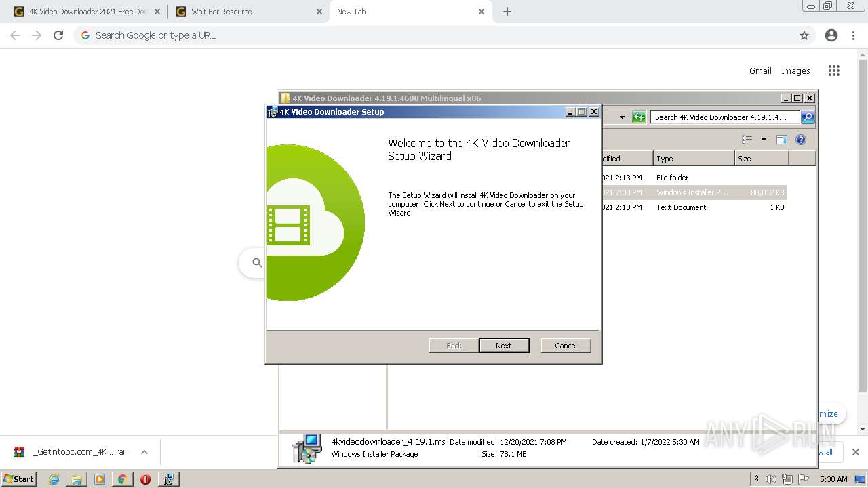
Task: Switch to Wait For Resource tab
Action: point(248,12)
